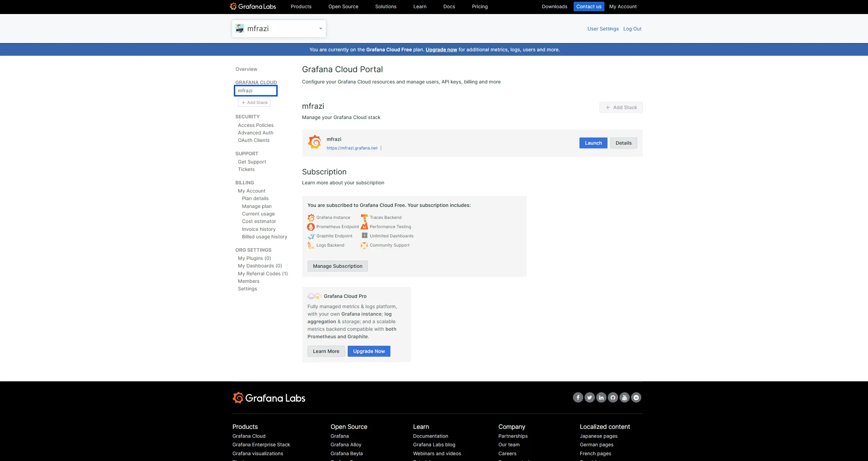This screenshot has width=868, height=461.
Task: Open Manage plan in Billing
Action: 256,206
